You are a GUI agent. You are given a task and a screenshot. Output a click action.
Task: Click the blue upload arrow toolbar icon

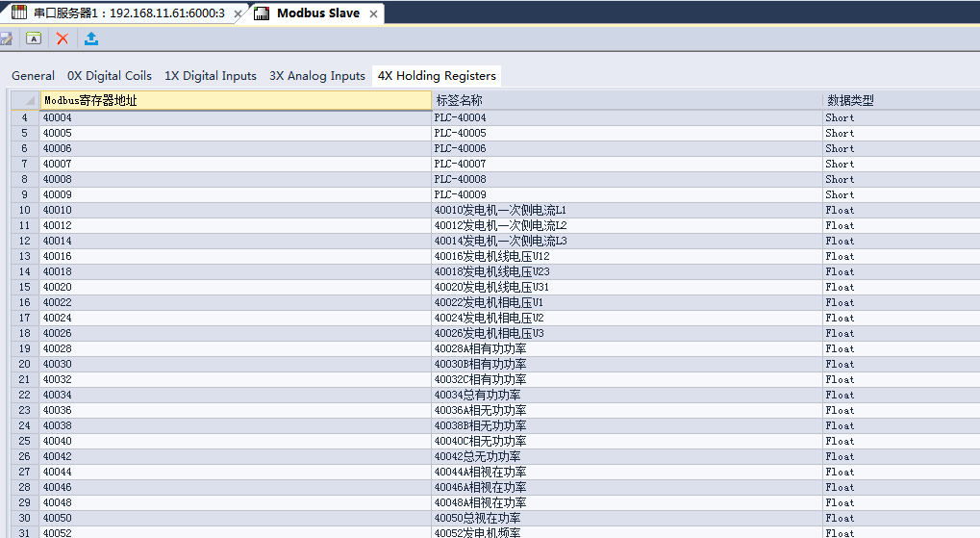click(x=91, y=38)
